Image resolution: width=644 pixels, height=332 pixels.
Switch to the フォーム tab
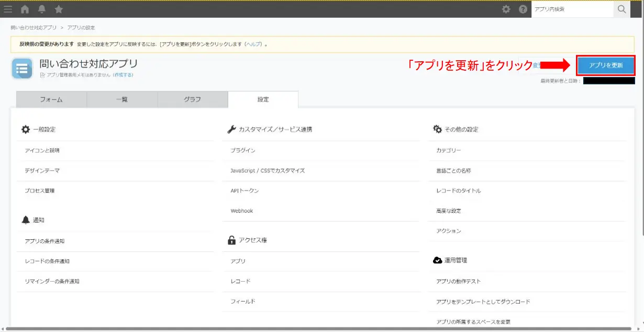click(50, 99)
